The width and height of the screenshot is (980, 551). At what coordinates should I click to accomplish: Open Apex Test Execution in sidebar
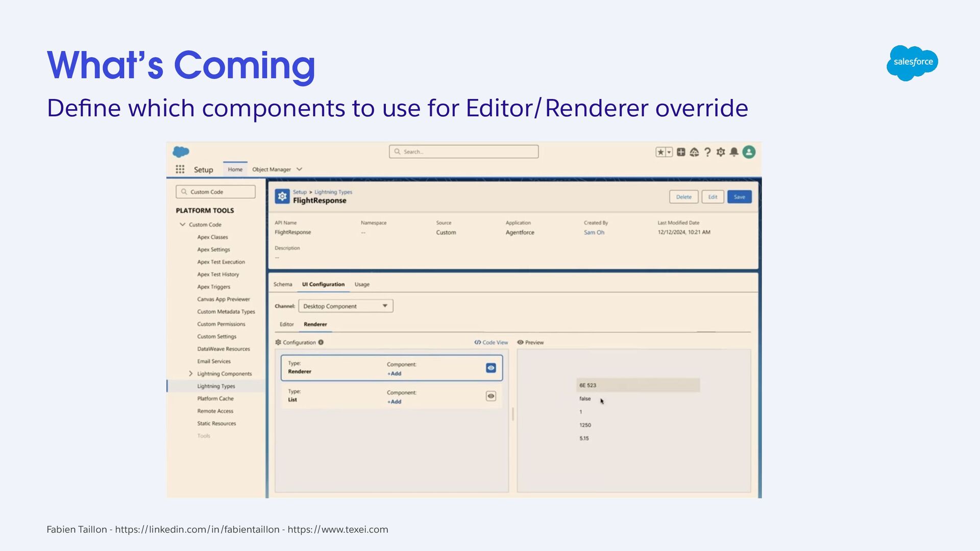[221, 262]
